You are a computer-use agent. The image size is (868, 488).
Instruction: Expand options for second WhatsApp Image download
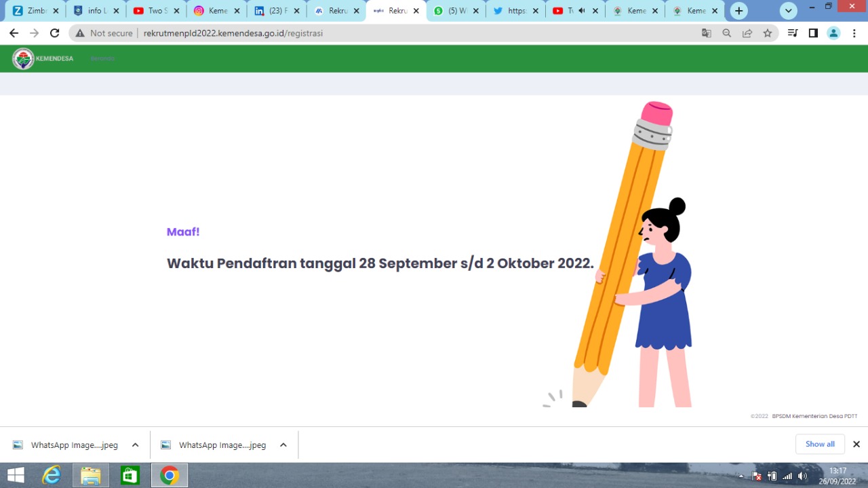coord(283,445)
